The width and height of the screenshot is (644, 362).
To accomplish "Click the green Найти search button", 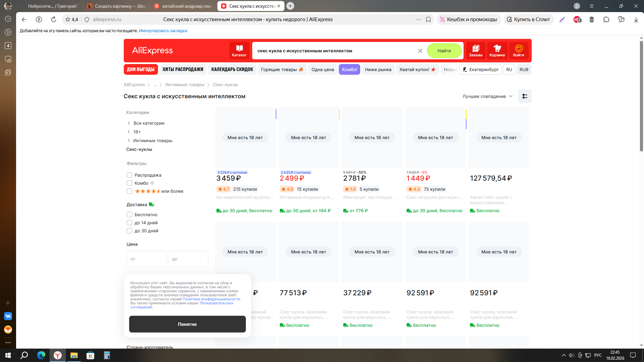I will [444, 51].
